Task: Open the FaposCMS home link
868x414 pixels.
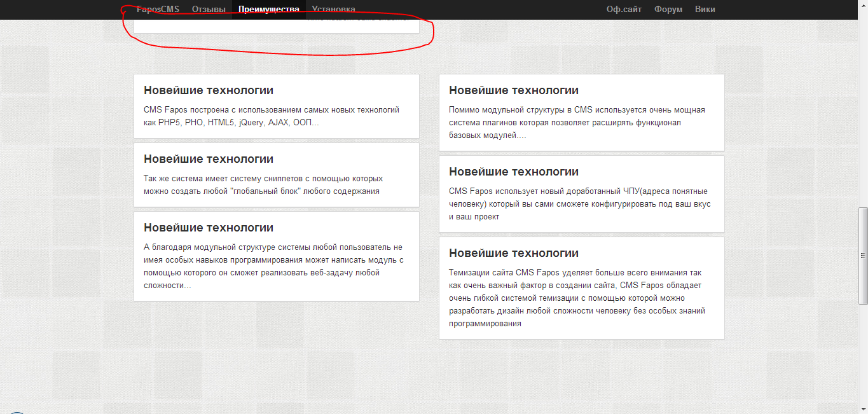Action: [158, 10]
